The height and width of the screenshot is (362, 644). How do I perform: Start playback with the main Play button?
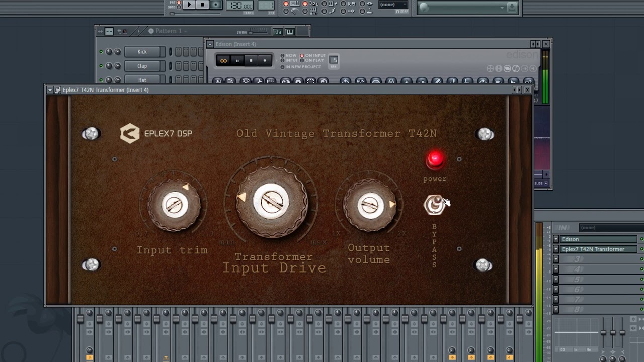pyautogui.click(x=189, y=5)
